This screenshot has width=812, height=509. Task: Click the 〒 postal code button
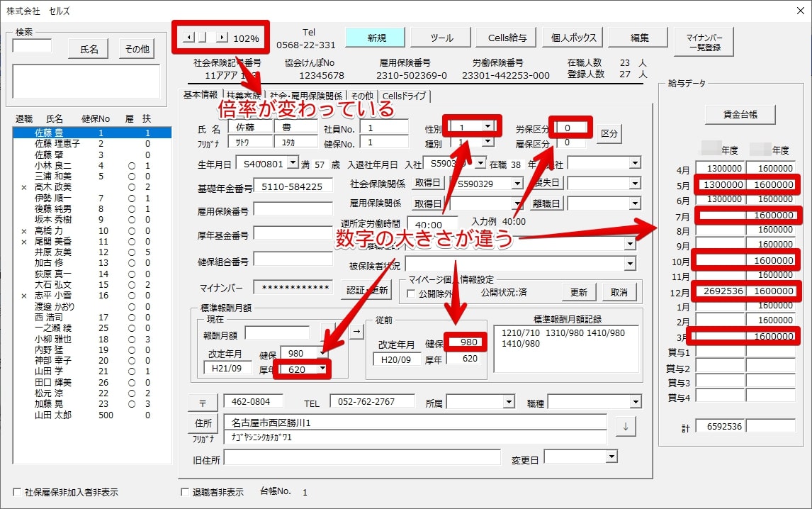(x=203, y=403)
